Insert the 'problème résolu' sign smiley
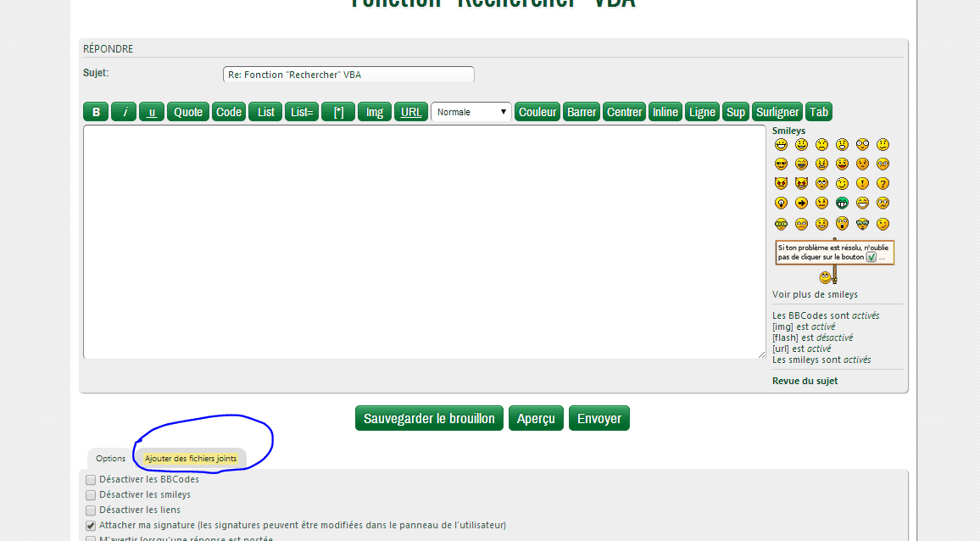This screenshot has height=541, width=980. (834, 261)
